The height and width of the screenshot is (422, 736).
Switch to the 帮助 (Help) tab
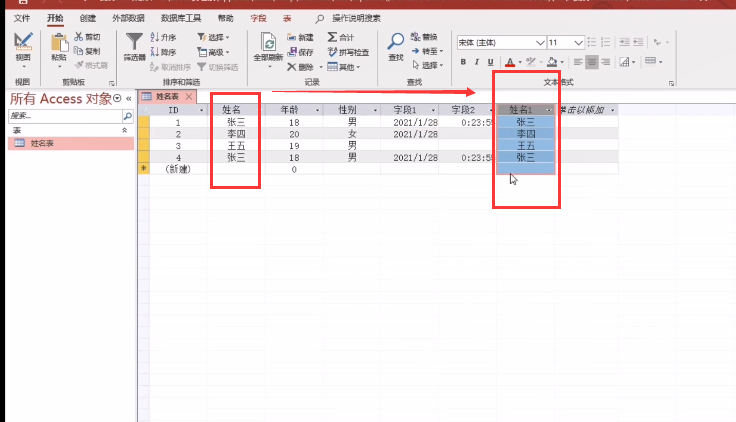(x=225, y=18)
